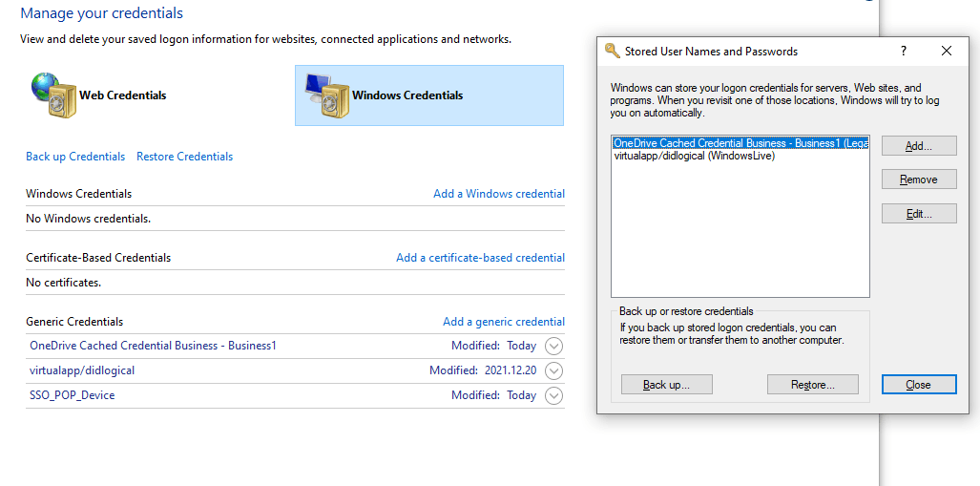980x486 pixels.
Task: Click the No certificates text
Action: pos(63,283)
